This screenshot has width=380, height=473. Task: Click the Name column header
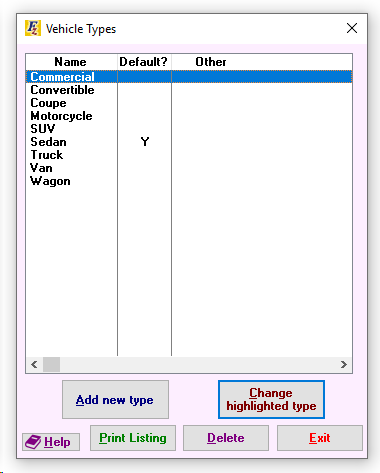(72, 62)
